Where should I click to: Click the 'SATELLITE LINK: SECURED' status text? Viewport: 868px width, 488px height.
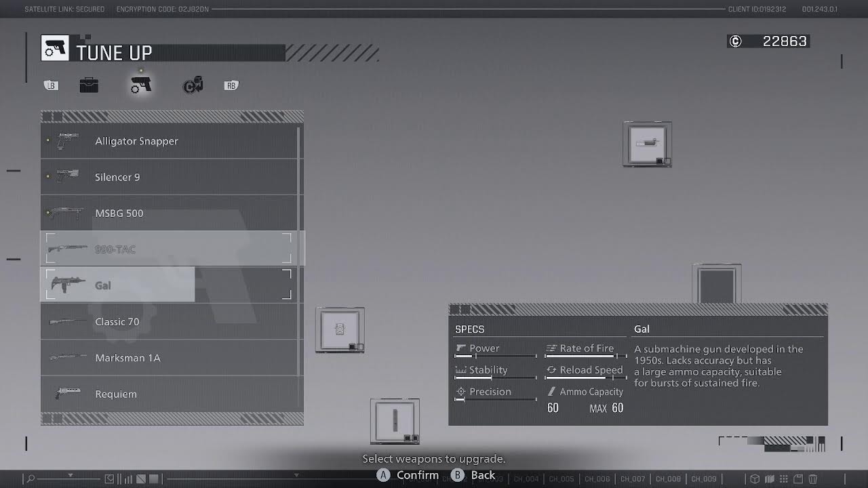click(x=64, y=9)
